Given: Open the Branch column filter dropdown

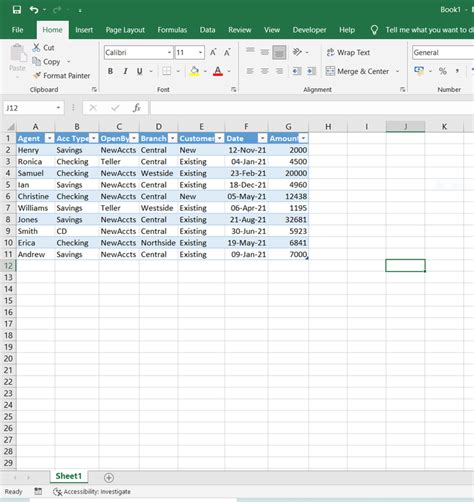Looking at the screenshot, I should pyautogui.click(x=173, y=138).
